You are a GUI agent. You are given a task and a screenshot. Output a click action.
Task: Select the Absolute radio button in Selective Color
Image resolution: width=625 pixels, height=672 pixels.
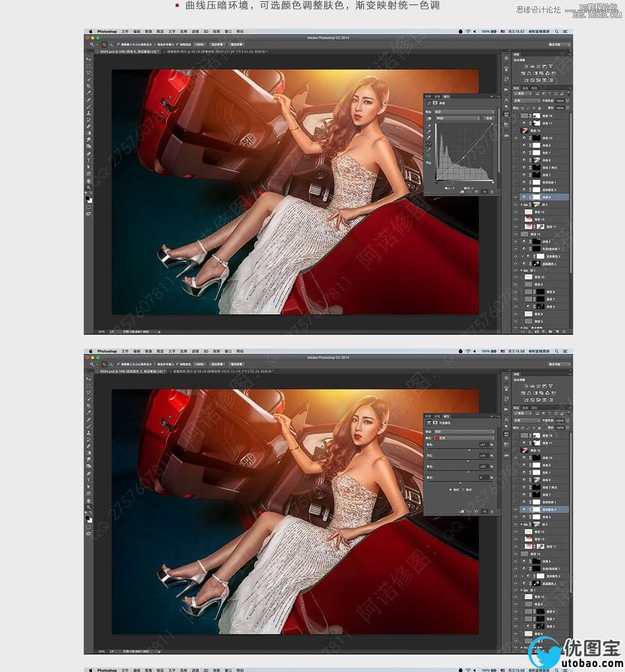[x=463, y=490]
